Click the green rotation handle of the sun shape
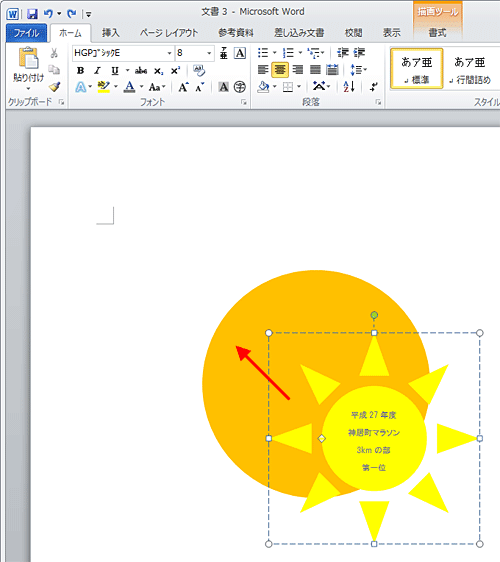 click(374, 315)
